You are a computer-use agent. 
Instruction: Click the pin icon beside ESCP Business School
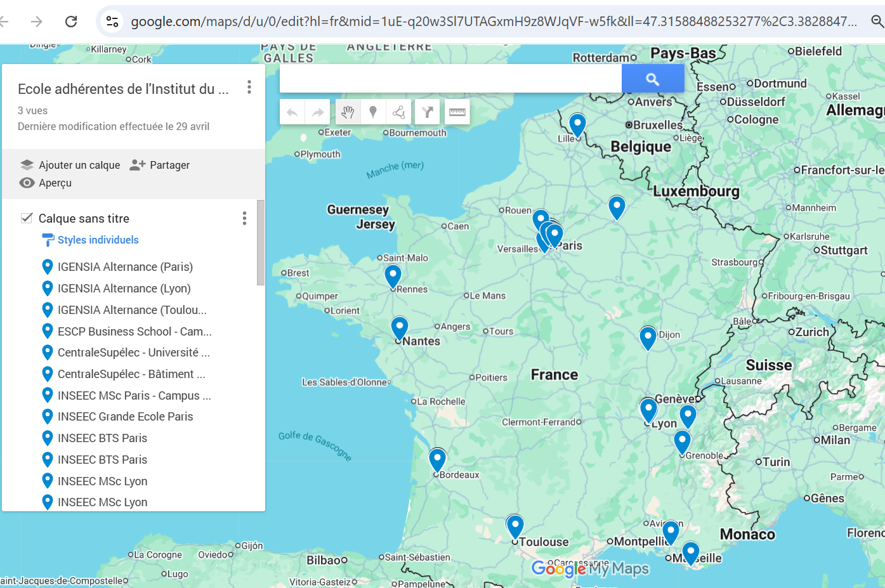click(47, 331)
